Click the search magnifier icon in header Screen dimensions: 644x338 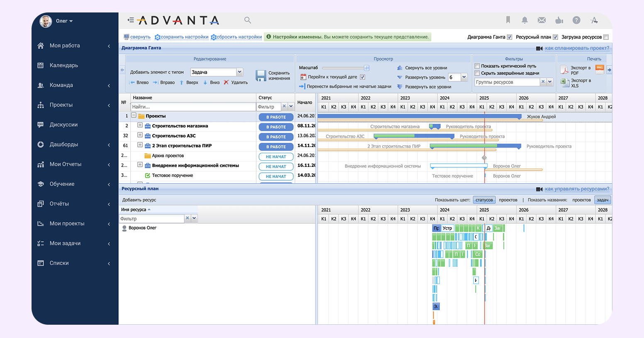coord(248,20)
